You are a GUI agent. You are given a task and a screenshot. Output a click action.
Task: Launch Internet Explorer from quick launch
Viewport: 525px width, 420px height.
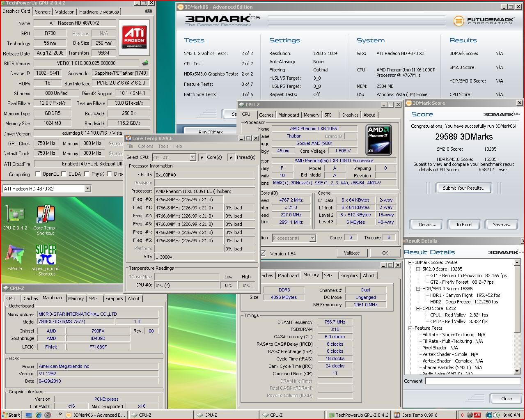click(x=39, y=415)
